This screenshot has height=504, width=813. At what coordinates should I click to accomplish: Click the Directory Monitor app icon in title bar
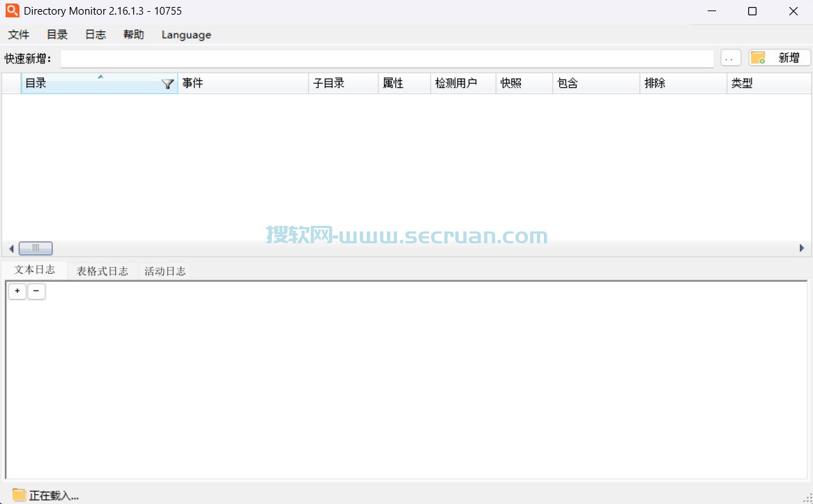pyautogui.click(x=13, y=10)
